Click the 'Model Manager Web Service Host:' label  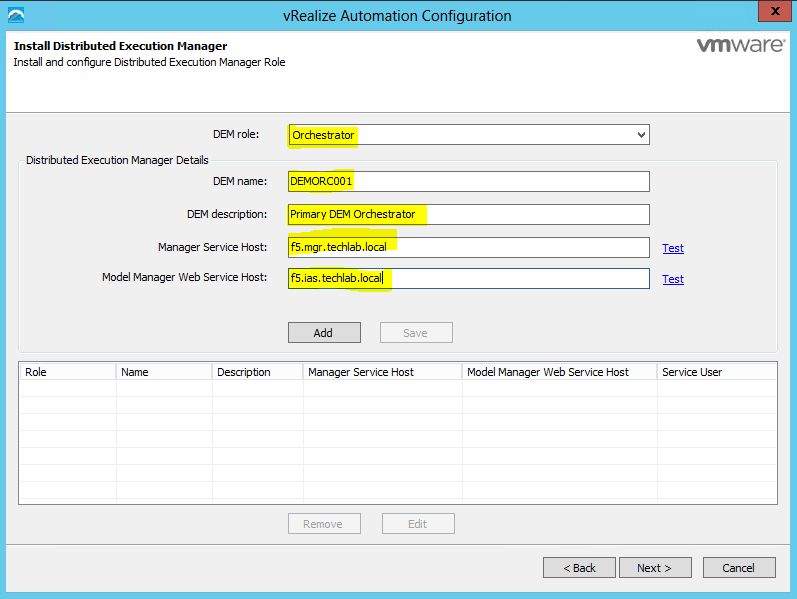[x=185, y=277]
